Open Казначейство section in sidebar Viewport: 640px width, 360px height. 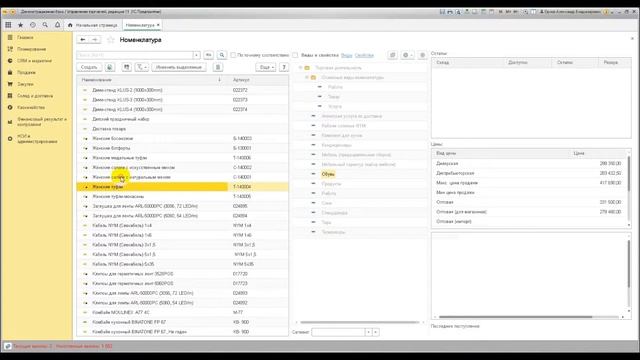point(31,107)
